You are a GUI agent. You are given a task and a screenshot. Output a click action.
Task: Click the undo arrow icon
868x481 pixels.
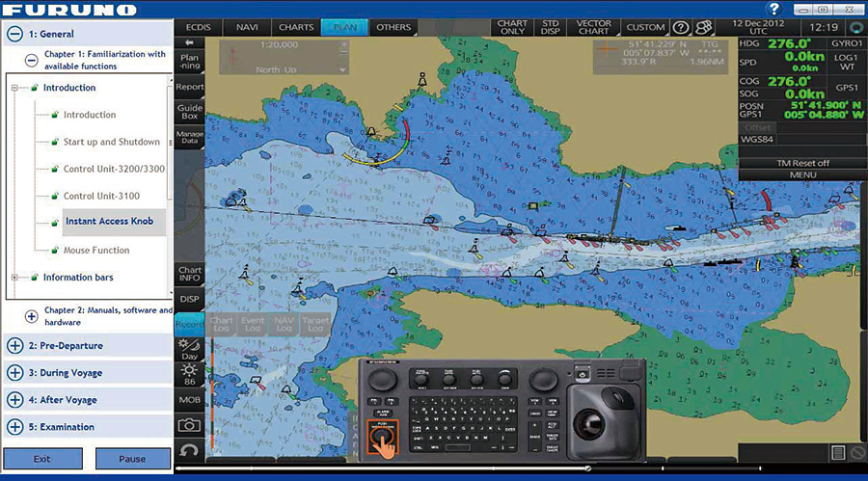pos(189,451)
